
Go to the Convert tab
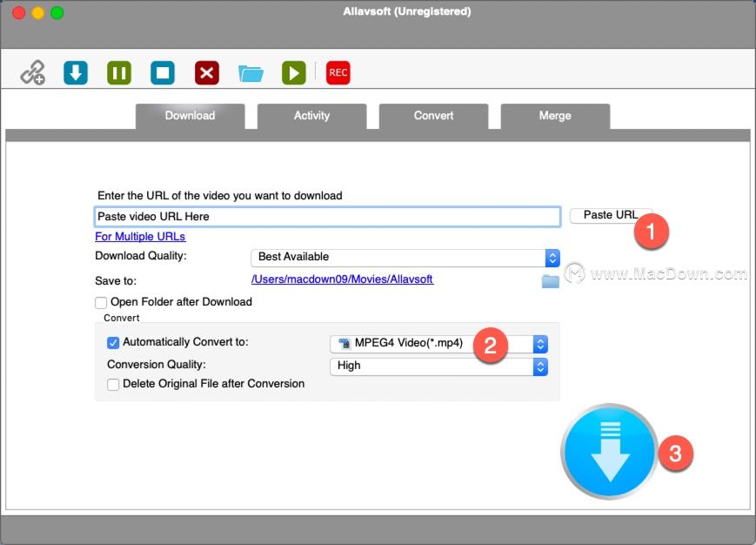tap(433, 116)
